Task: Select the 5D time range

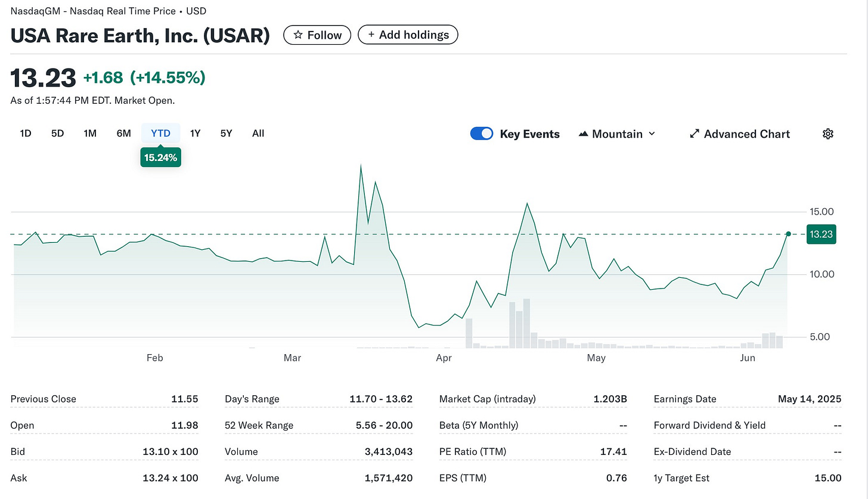Action: [x=57, y=134]
